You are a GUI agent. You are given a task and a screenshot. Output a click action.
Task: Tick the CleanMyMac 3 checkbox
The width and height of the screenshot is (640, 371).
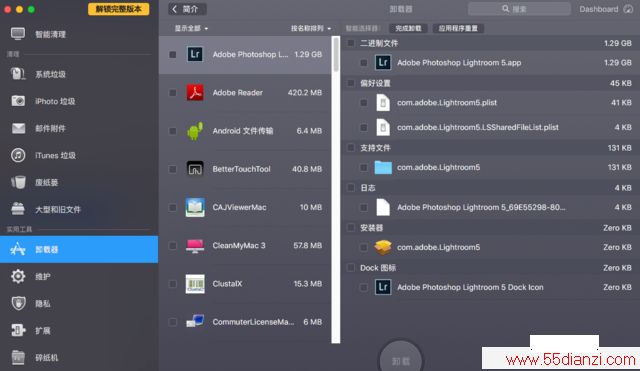173,246
